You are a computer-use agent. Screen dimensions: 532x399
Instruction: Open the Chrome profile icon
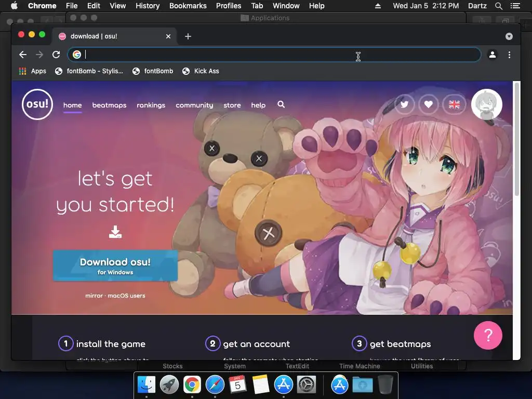[493, 55]
